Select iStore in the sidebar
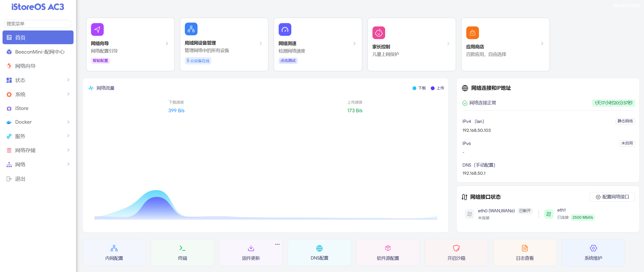Viewport: 644px width, 272px height. click(22, 108)
